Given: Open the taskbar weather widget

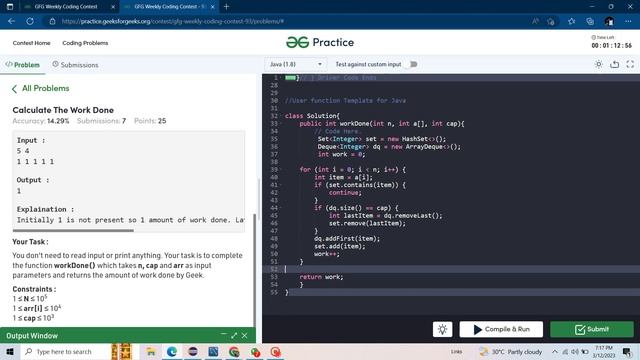Looking at the screenshot, I should (x=510, y=351).
